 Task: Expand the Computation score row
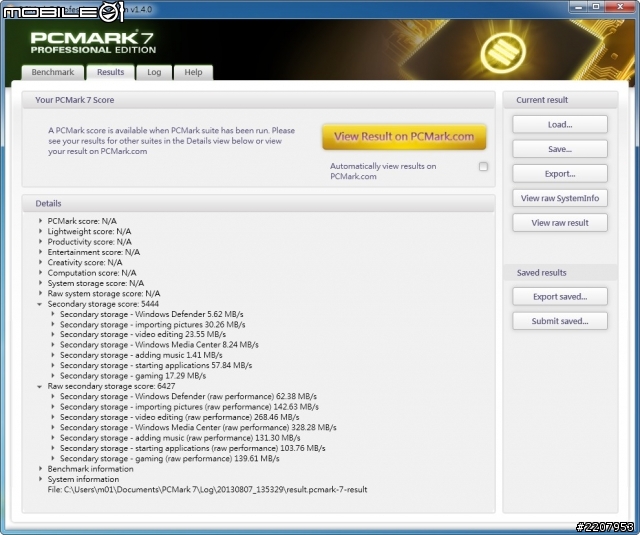pyautogui.click(x=40, y=273)
